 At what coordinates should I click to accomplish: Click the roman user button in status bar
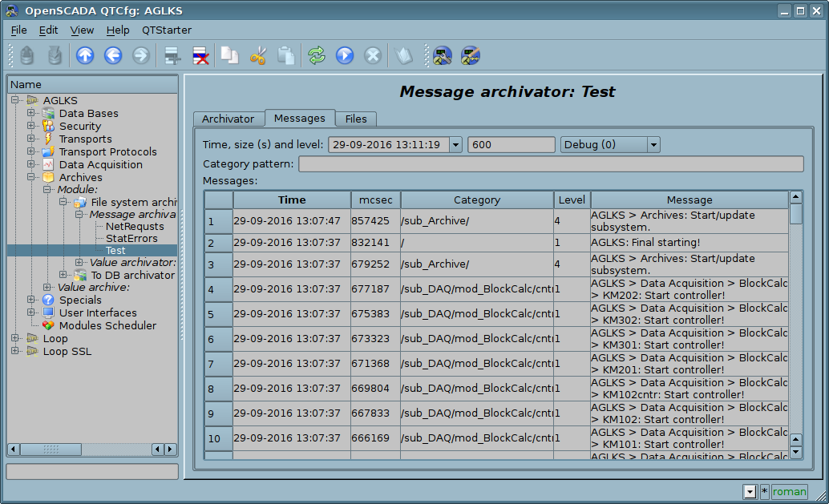coord(790,492)
